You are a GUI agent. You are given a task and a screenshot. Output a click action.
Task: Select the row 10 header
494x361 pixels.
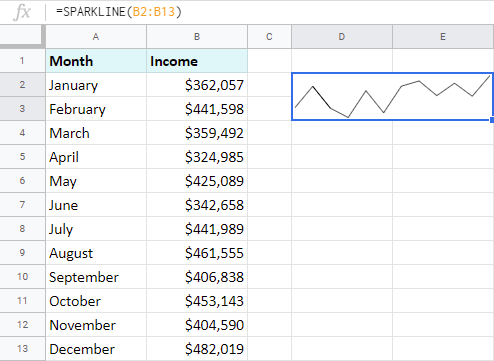pyautogui.click(x=22, y=277)
